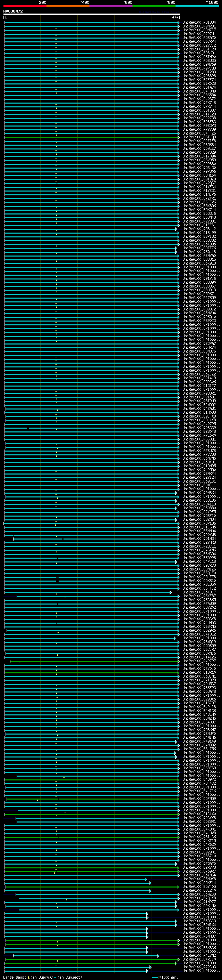This screenshot has width=222, height=980.
Task: Click the green alignment bar for Q6TKQ9
Action: pos(92,137)
